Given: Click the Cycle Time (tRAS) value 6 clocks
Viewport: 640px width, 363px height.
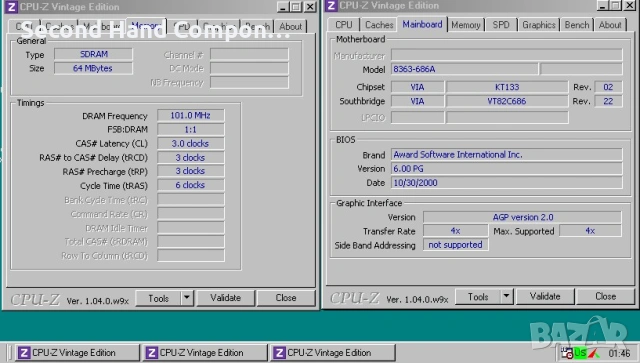Looking at the screenshot, I should click(x=191, y=185).
